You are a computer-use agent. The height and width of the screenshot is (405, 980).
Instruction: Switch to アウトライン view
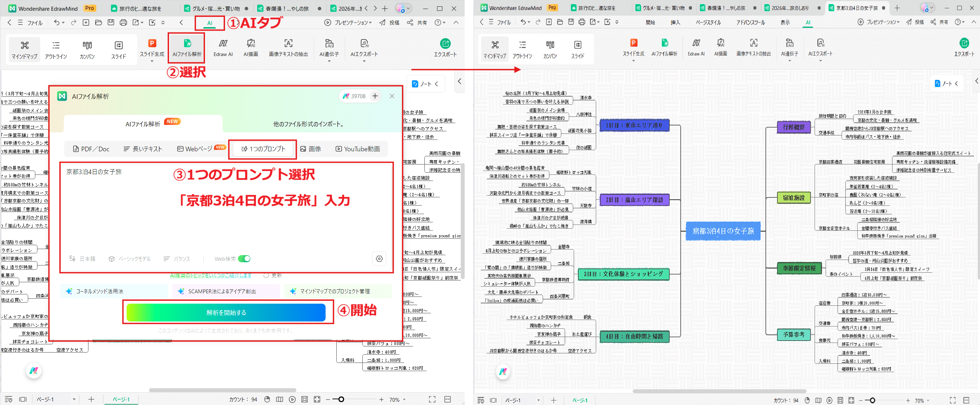[56, 49]
